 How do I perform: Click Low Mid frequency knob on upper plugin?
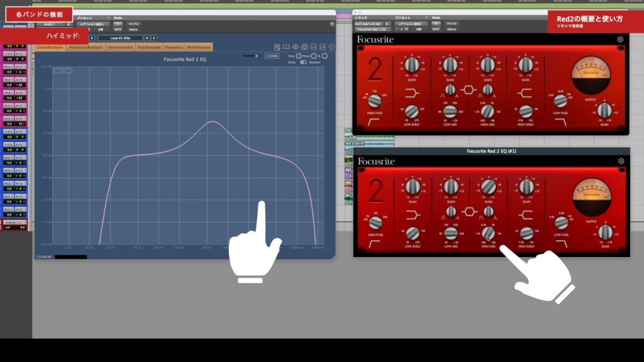pyautogui.click(x=450, y=111)
